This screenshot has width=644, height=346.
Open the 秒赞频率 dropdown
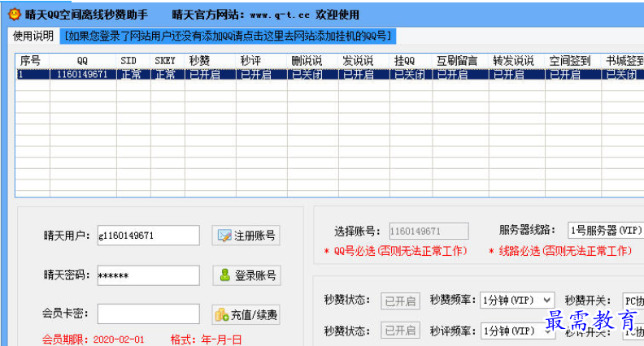[517, 301]
